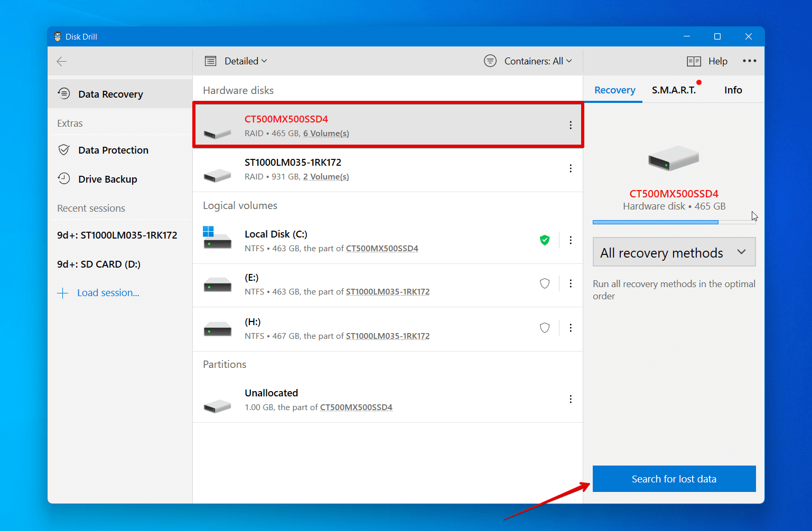Click the Data Protection shield icon

64,150
